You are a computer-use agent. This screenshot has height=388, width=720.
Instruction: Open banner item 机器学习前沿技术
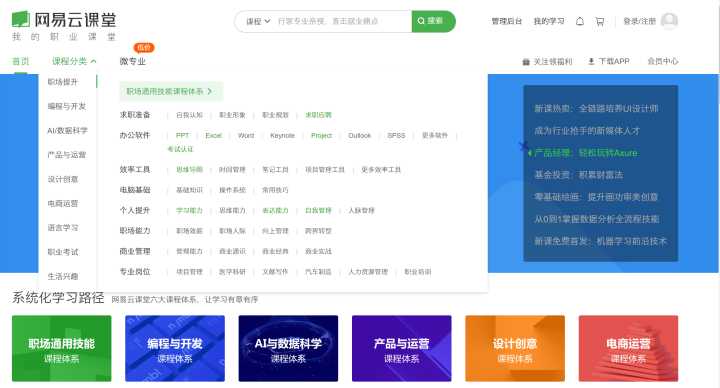[x=600, y=241]
